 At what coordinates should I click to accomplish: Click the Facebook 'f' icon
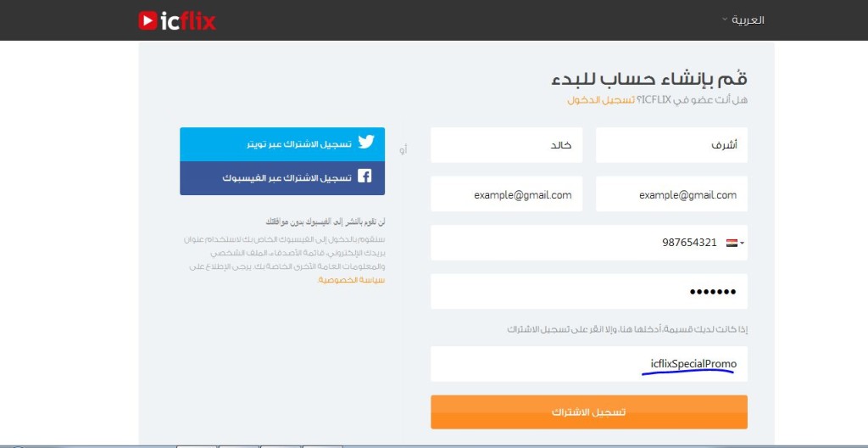(x=364, y=176)
